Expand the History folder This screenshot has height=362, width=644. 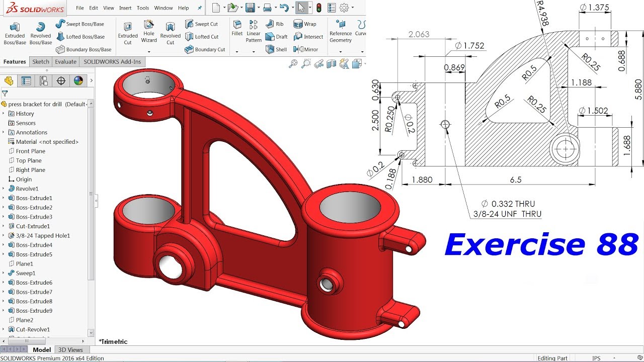tap(4, 114)
